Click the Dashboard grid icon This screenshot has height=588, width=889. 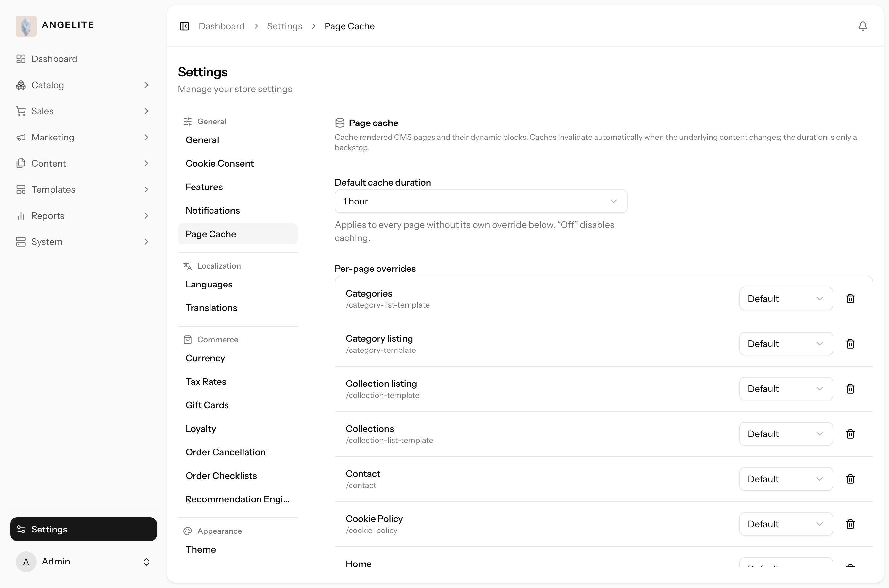point(21,59)
